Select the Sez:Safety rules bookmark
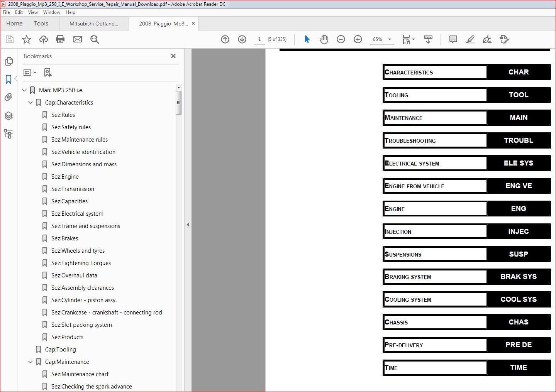556x392 pixels. click(x=71, y=127)
